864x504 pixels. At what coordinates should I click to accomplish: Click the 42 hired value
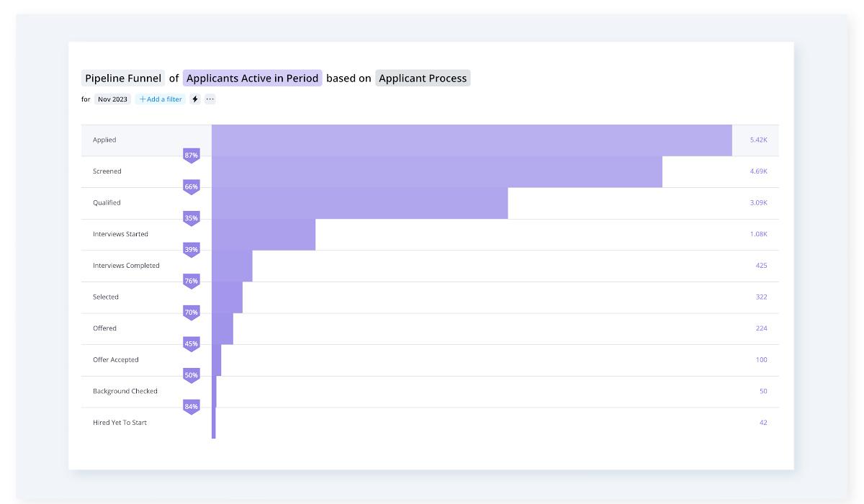coord(763,423)
